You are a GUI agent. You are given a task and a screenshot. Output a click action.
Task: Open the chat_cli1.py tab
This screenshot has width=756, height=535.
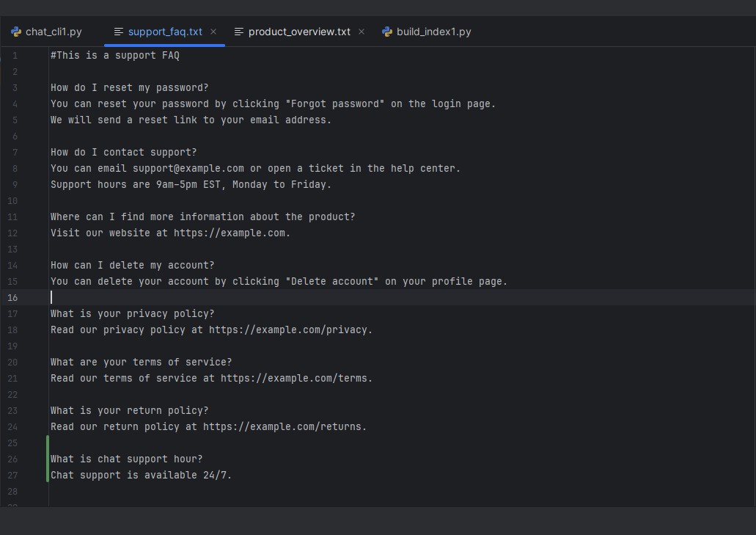point(53,32)
